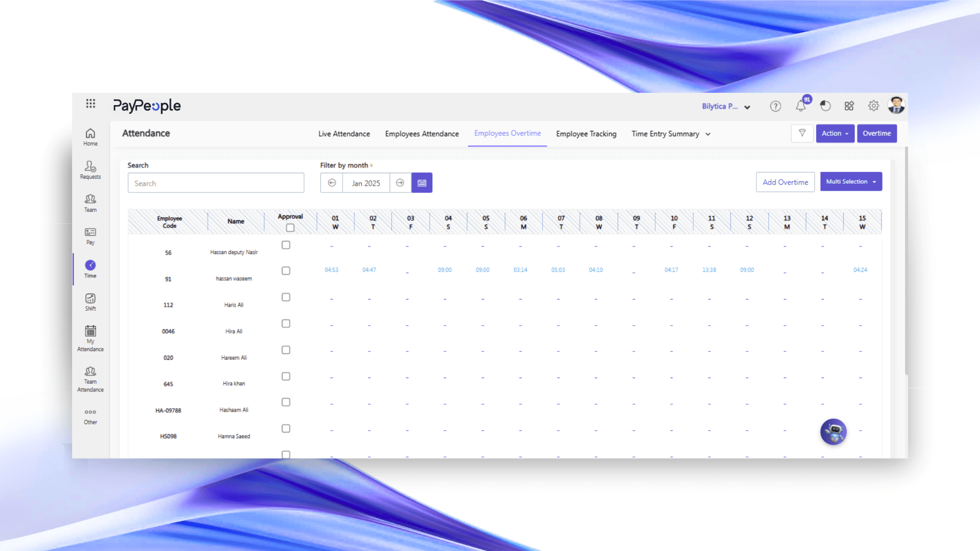
Task: Click the calendar picker icon button
Action: [422, 183]
